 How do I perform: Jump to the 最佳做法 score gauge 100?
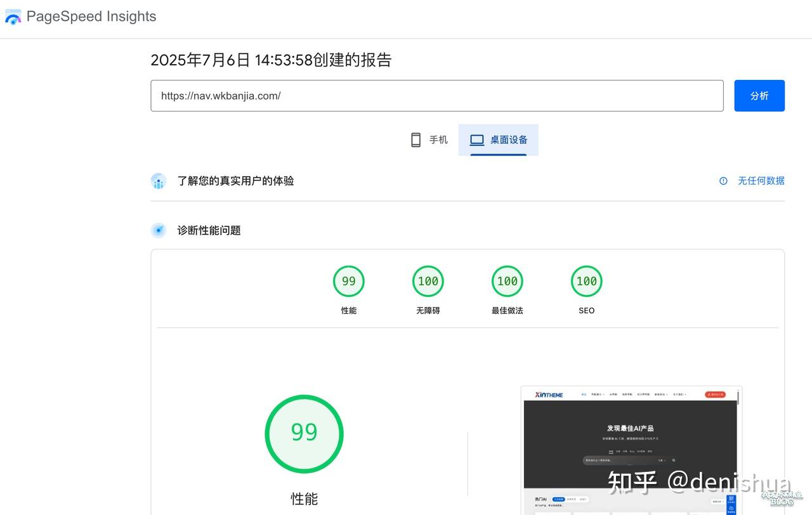[x=507, y=281]
